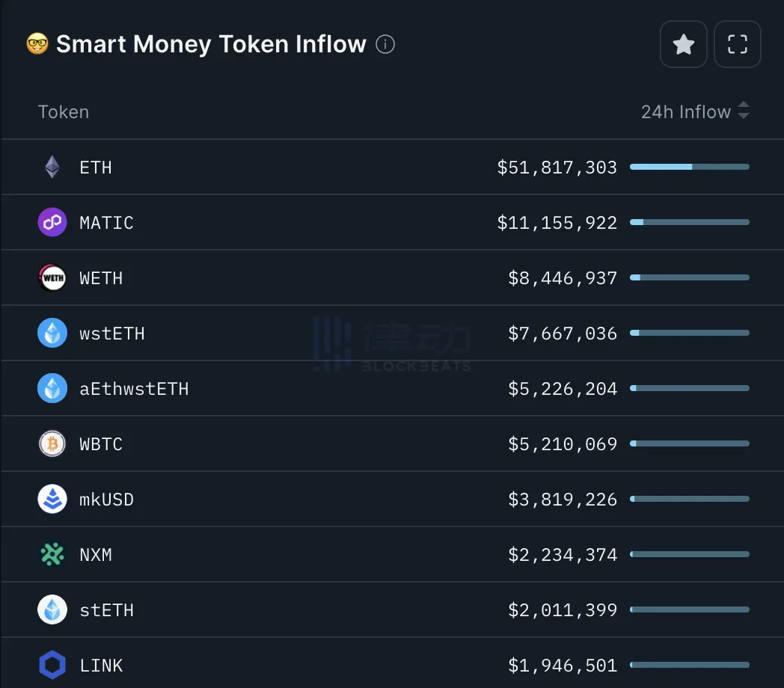
Task: Click the 24h Inflow column header
Action: pos(685,111)
